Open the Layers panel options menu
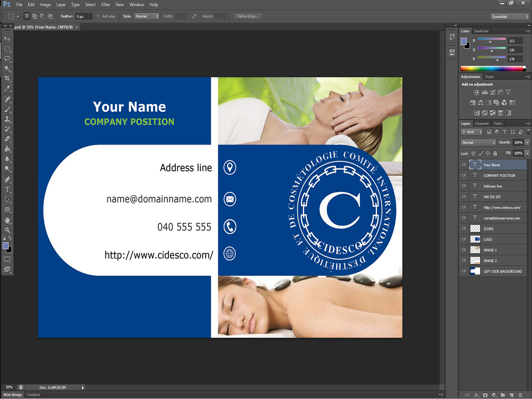This screenshot has height=399, width=532. pyautogui.click(x=528, y=123)
